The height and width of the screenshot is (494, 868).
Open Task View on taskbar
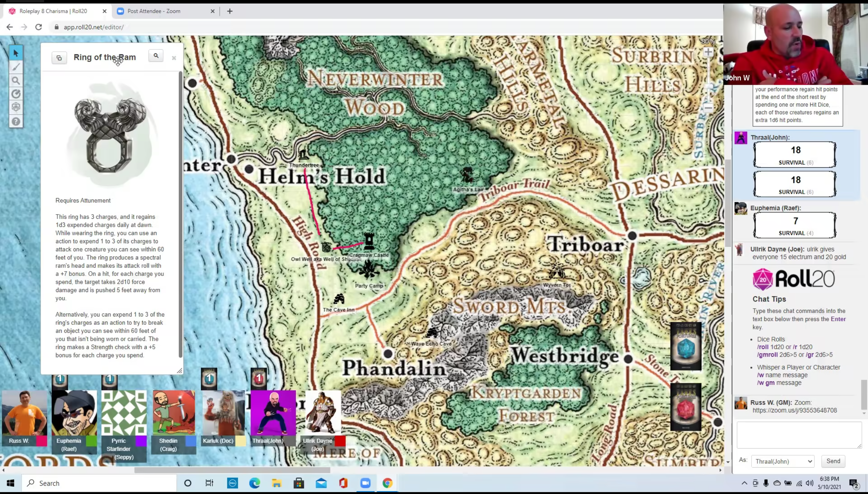(x=209, y=483)
